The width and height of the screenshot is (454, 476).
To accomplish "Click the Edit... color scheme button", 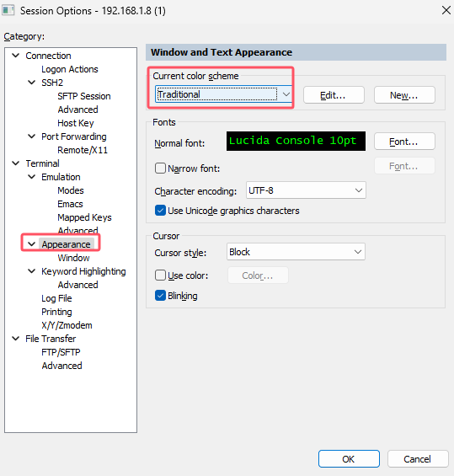I will click(x=334, y=95).
